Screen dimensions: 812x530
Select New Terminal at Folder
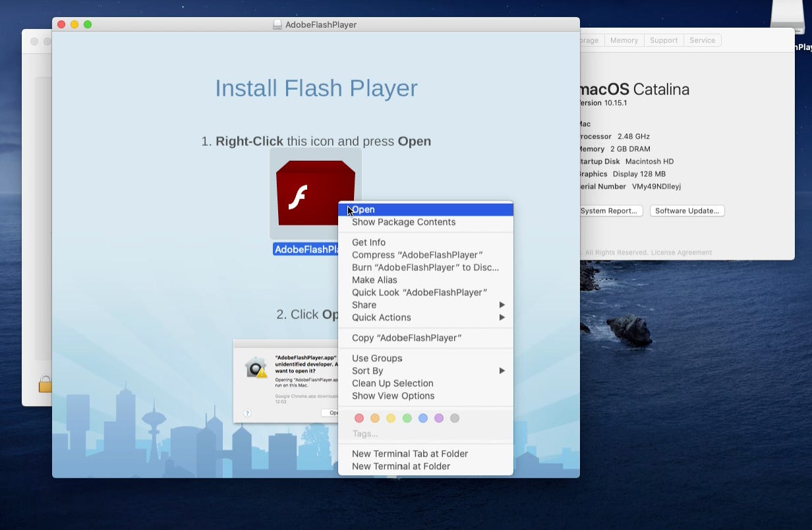coord(426,467)
